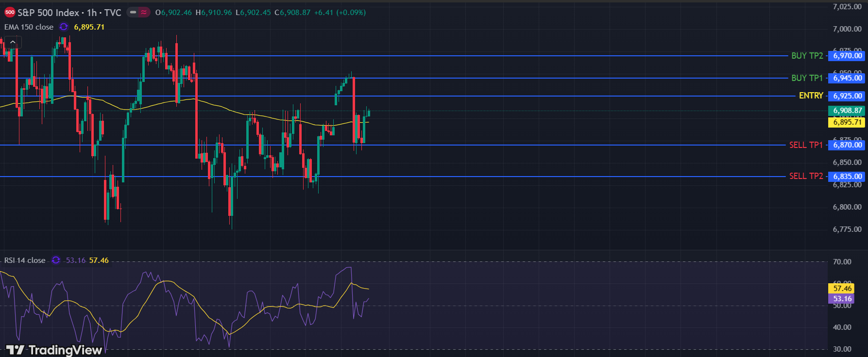Image resolution: width=868 pixels, height=357 pixels.
Task: Select the RSI 14 close indicator label
Action: [25, 260]
